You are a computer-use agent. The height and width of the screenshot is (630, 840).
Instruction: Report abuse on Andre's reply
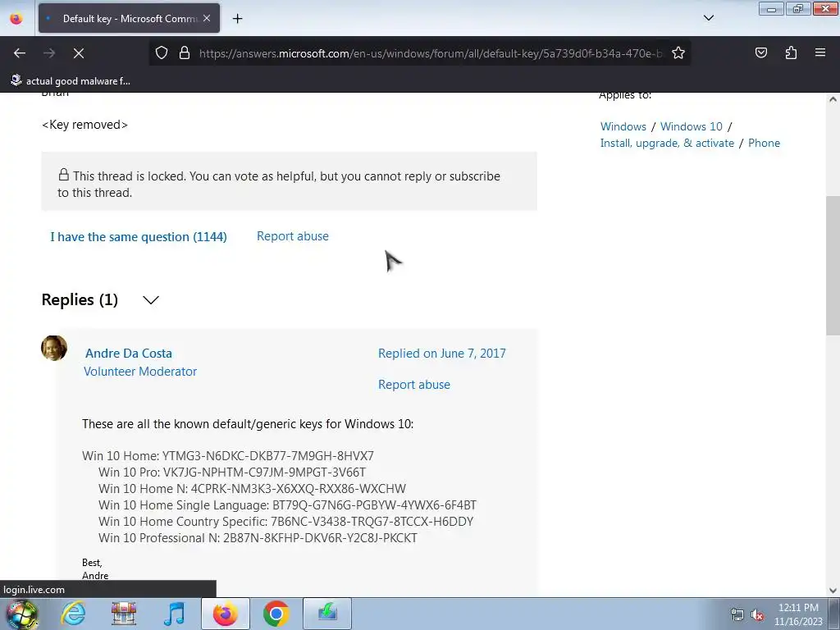[x=414, y=385]
